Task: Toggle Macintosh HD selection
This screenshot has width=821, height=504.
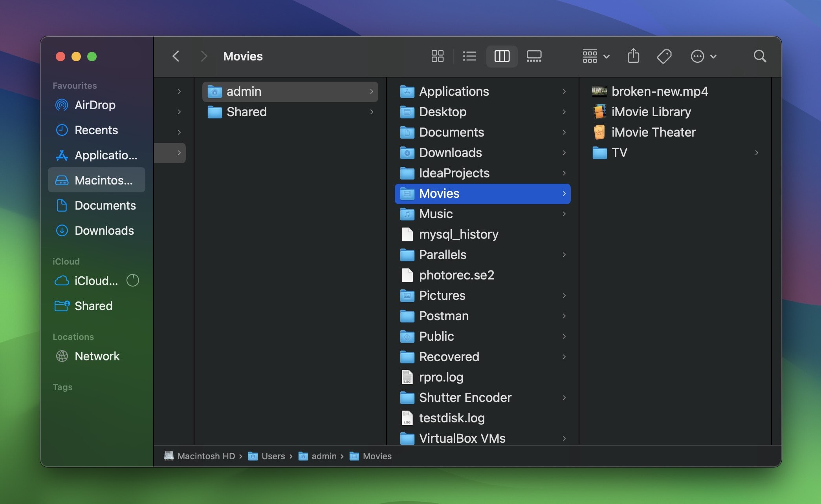Action: click(x=95, y=179)
